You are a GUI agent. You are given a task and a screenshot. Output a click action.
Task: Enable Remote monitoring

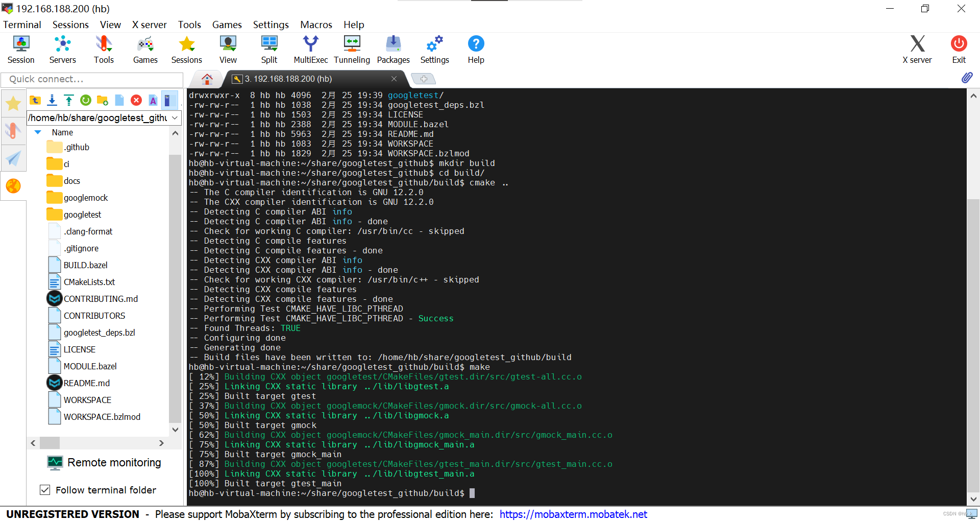click(104, 463)
